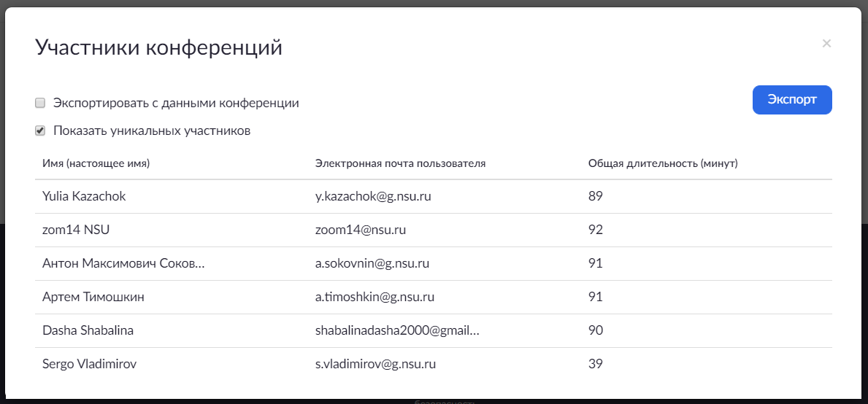868x404 pixels.
Task: Uncheck the show unique participants checkbox
Action: tap(41, 131)
